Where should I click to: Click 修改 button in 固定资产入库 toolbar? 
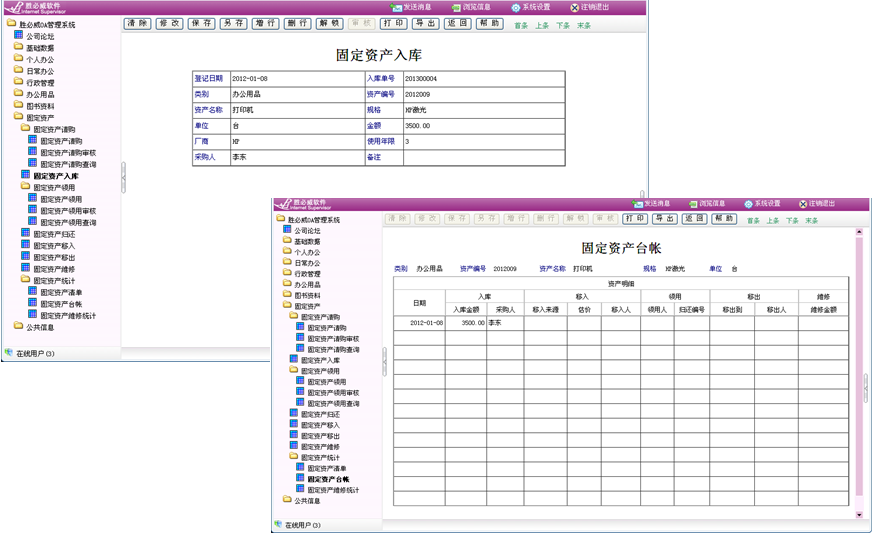(x=169, y=23)
